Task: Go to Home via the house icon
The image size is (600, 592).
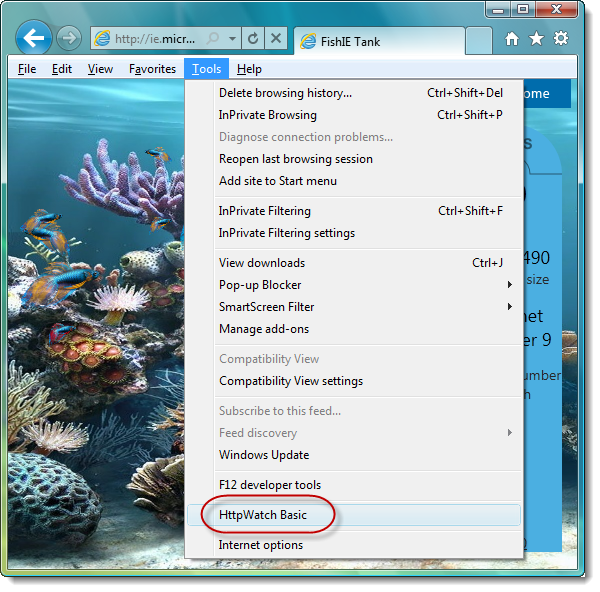Action: tap(512, 39)
